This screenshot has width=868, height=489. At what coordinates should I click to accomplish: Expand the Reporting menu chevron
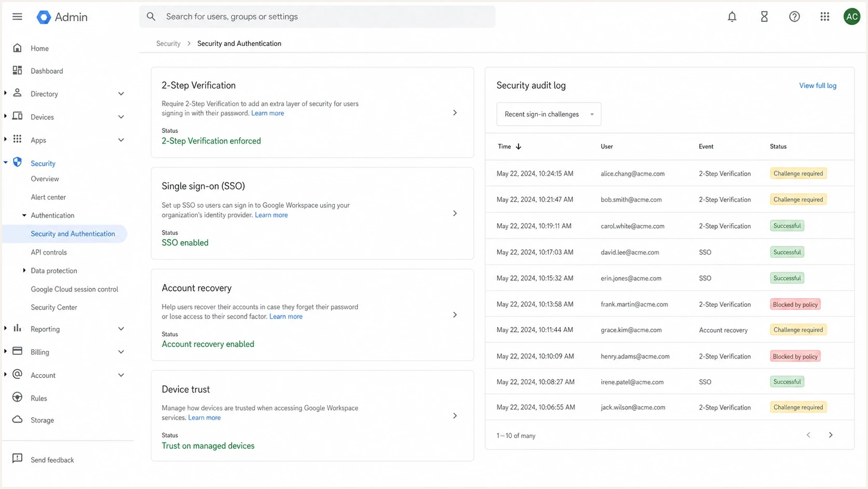121,329
